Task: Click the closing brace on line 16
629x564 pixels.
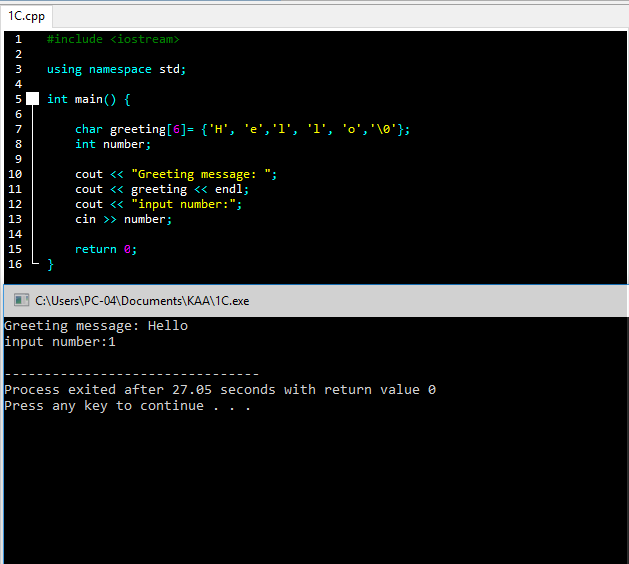Action: 50,264
